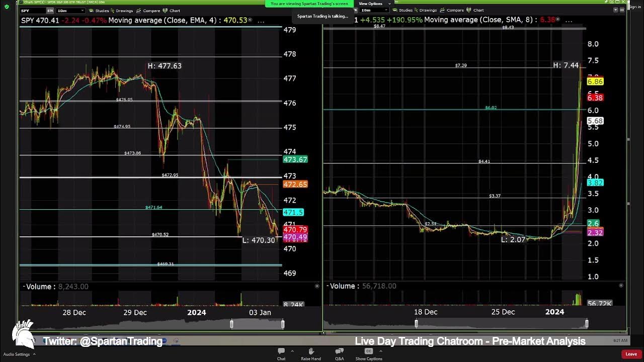
Task: Click the 03 Jan date on SPY time axis
Action: 260,312
